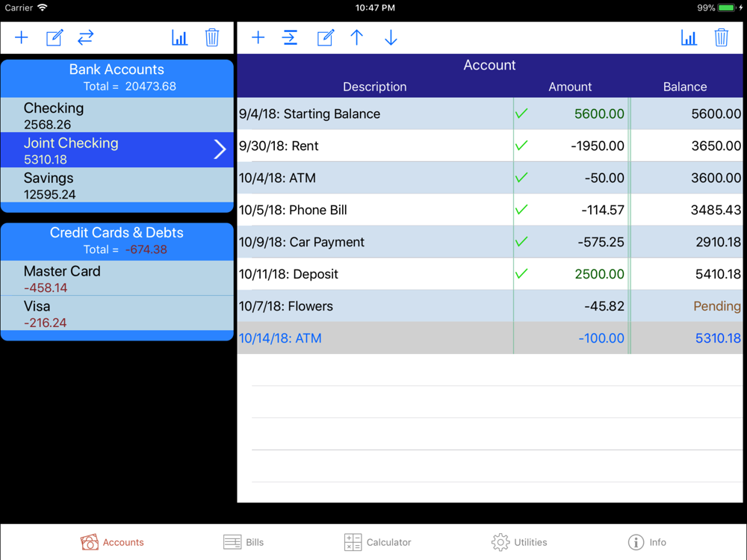747x560 pixels.
Task: Add a new transaction with plus icon
Action: 258,37
